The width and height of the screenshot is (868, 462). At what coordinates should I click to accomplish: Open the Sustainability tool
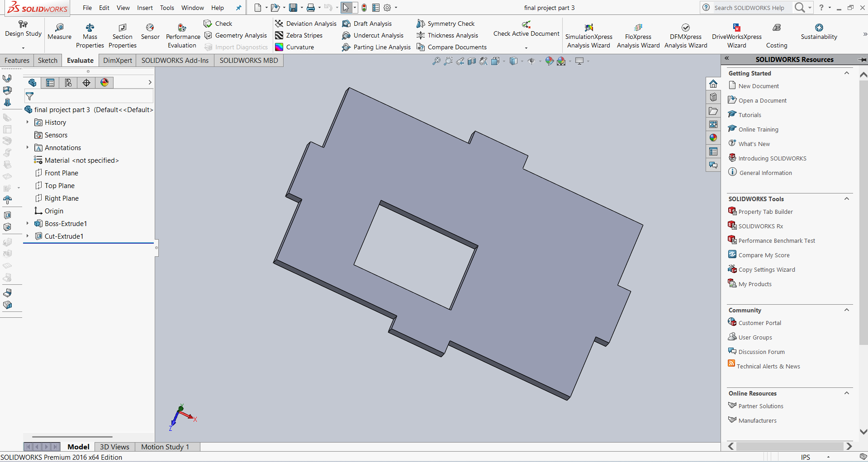pos(819,32)
